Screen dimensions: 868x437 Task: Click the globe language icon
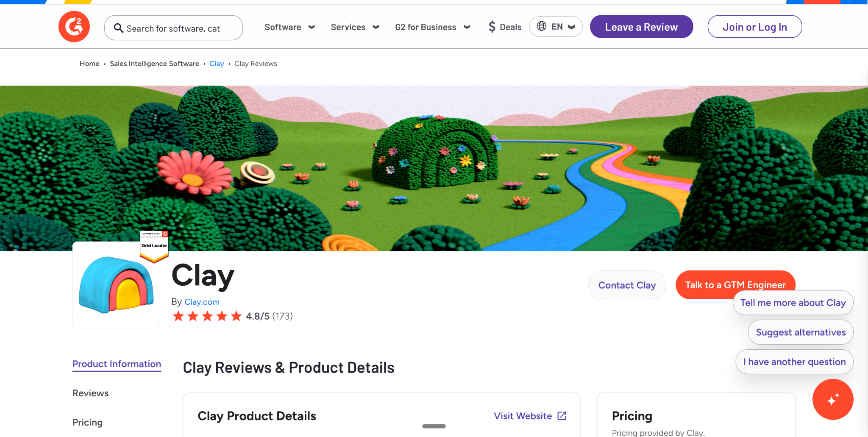click(x=541, y=26)
